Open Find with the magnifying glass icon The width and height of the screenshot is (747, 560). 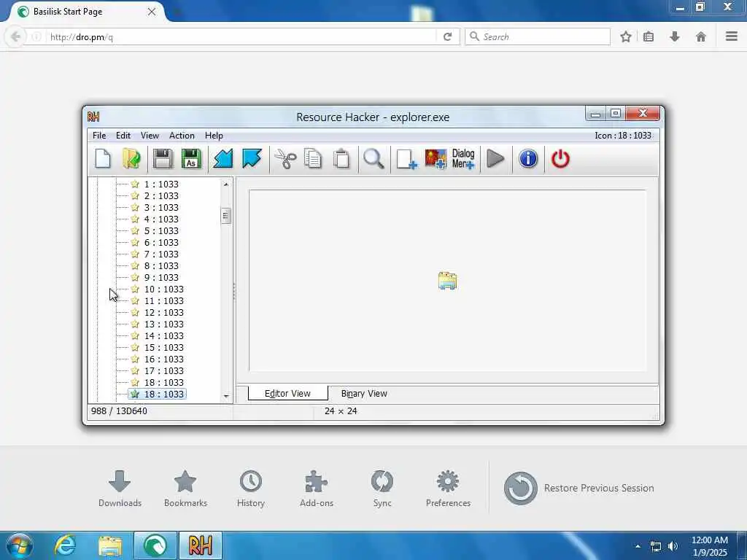coord(373,159)
